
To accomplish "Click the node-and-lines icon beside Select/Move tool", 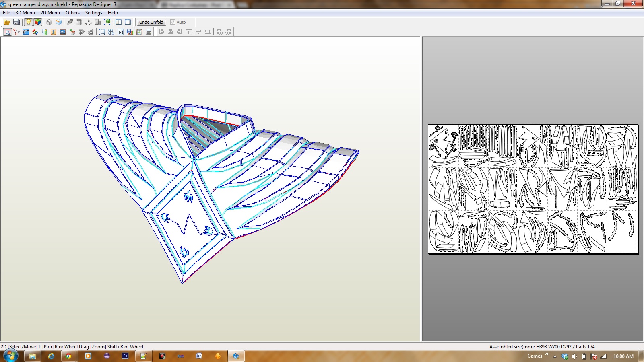I will (x=17, y=32).
